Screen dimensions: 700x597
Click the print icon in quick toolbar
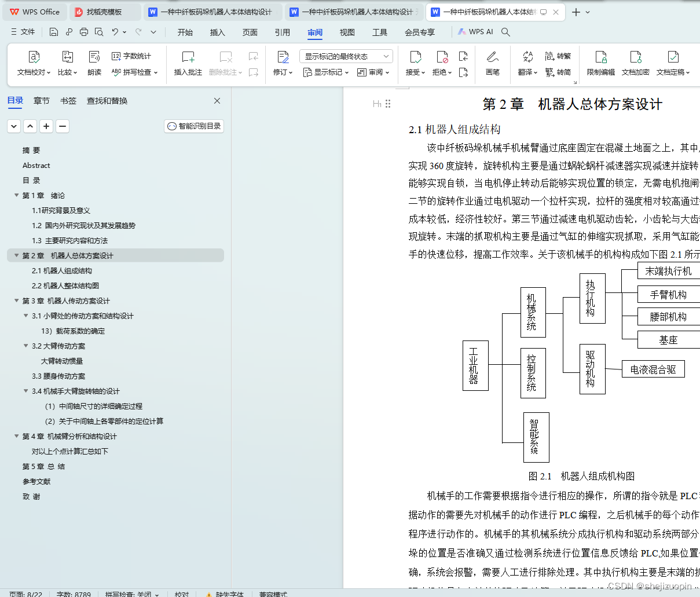(84, 32)
